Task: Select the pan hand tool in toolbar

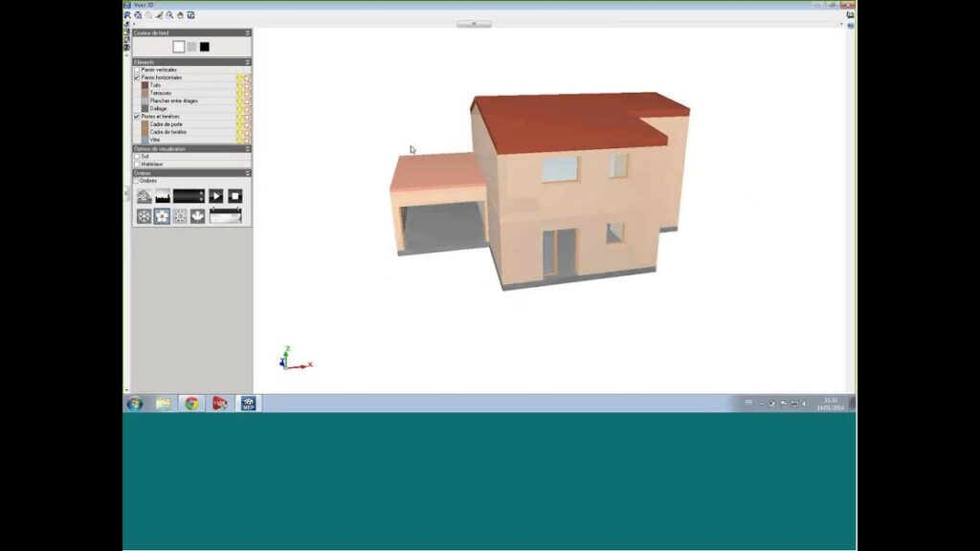Action: click(180, 15)
